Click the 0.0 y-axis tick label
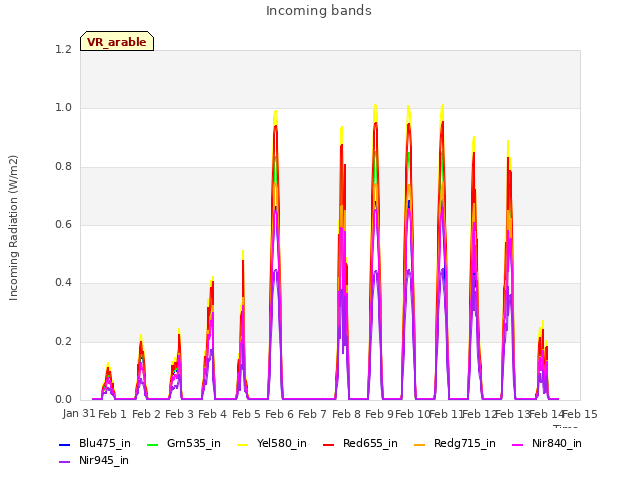Screen dimensions: 640x480 [63, 400]
